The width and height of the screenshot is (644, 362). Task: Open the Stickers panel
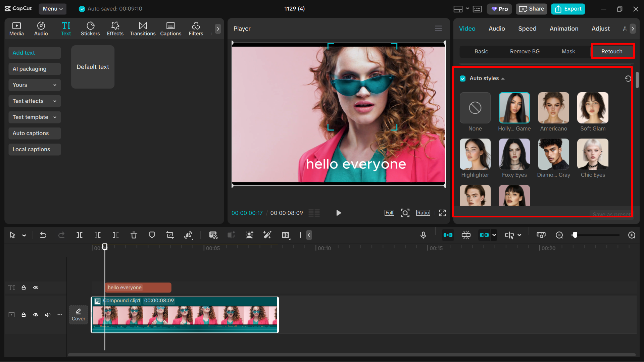point(90,29)
